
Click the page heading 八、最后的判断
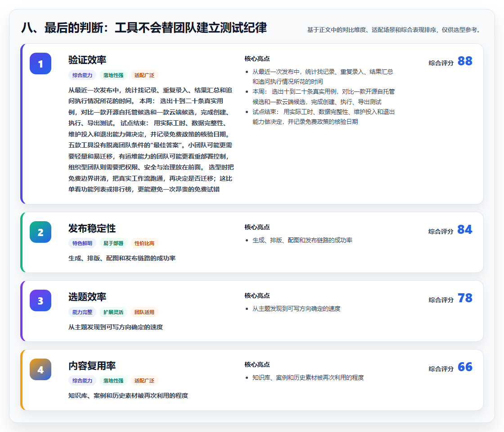pos(144,27)
